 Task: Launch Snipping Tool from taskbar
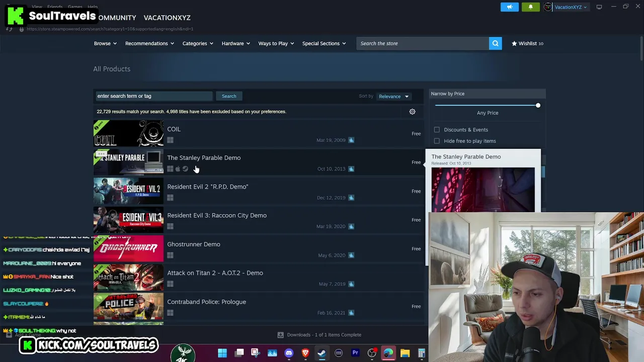pos(256,353)
